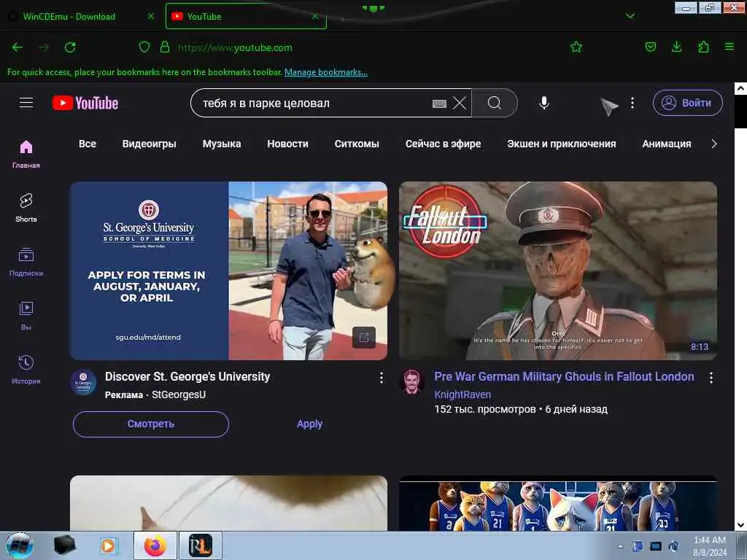Image resolution: width=747 pixels, height=560 pixels.
Task: Select the Видеоигры filter chip
Action: [x=149, y=144]
